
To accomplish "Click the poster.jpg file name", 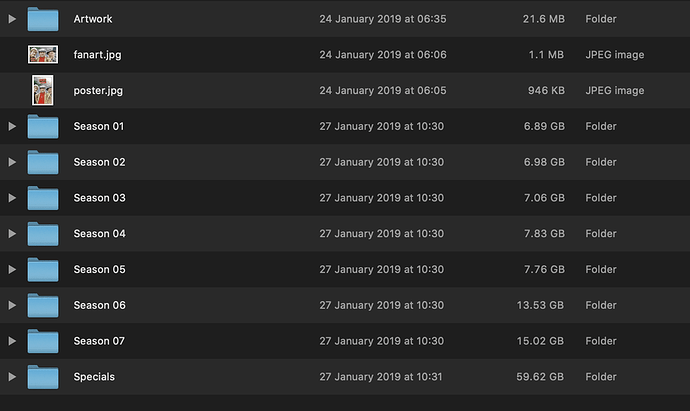I will coord(98,91).
